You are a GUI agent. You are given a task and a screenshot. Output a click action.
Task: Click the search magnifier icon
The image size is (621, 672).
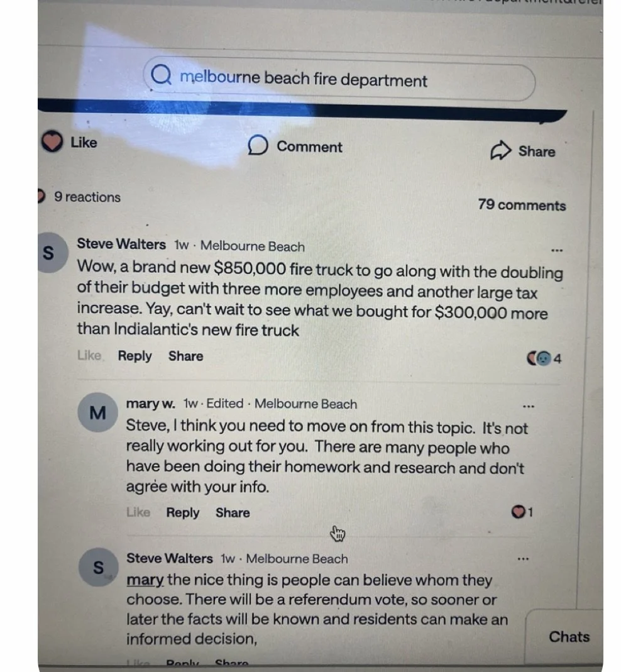161,75
